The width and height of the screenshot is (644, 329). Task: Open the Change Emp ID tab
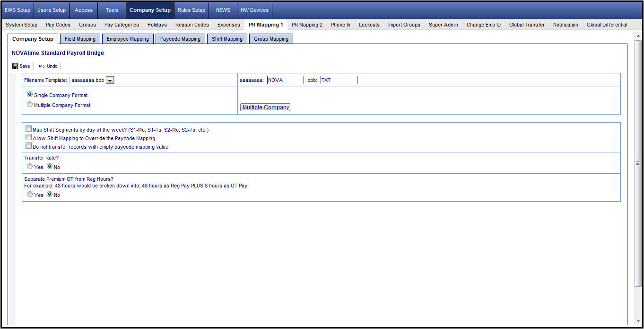click(484, 25)
